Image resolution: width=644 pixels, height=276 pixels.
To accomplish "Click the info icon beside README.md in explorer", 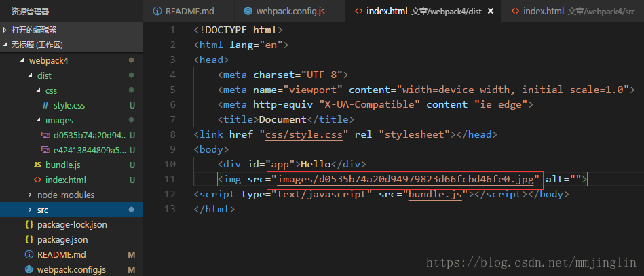I will (x=29, y=255).
